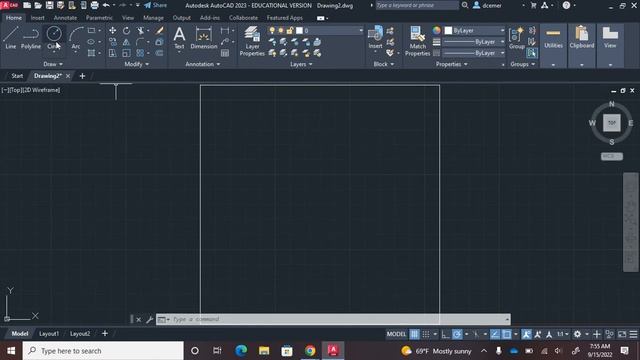Choose the Ellipse draw tool
This screenshot has width=640, height=360.
click(x=91, y=42)
